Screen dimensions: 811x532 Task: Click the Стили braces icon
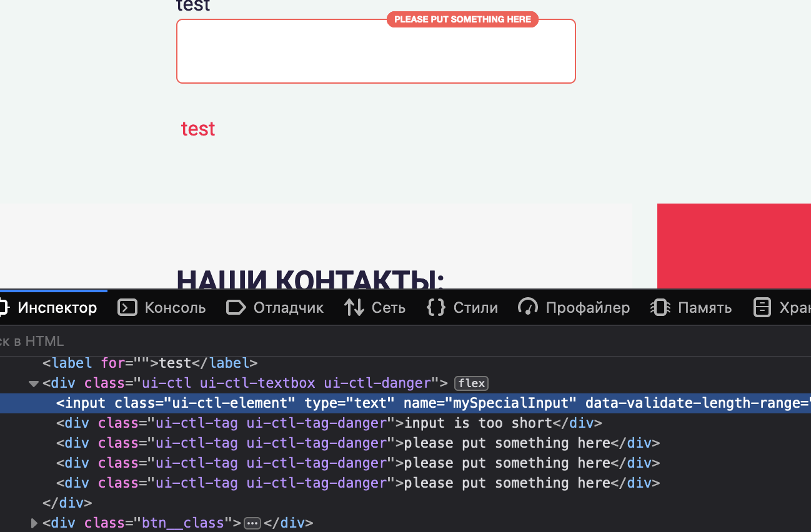(x=435, y=307)
